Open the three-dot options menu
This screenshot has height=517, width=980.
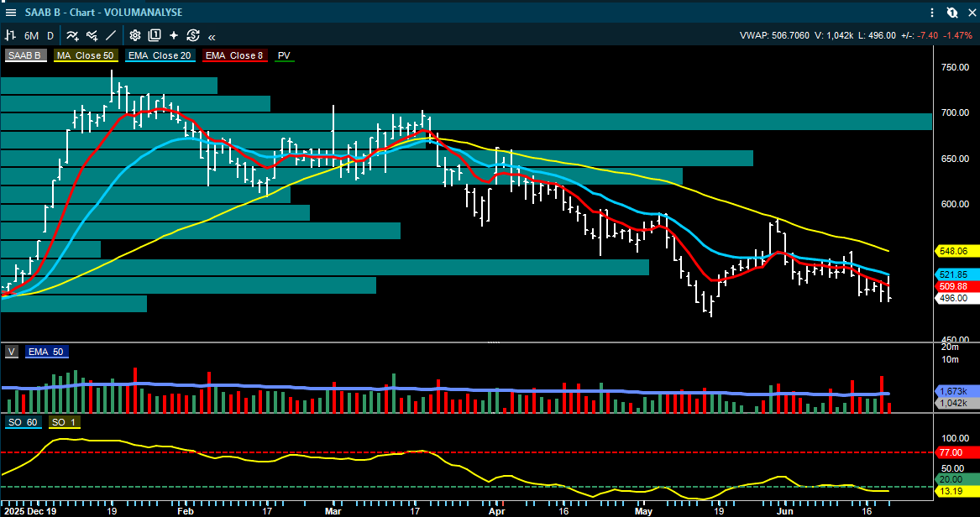click(932, 12)
